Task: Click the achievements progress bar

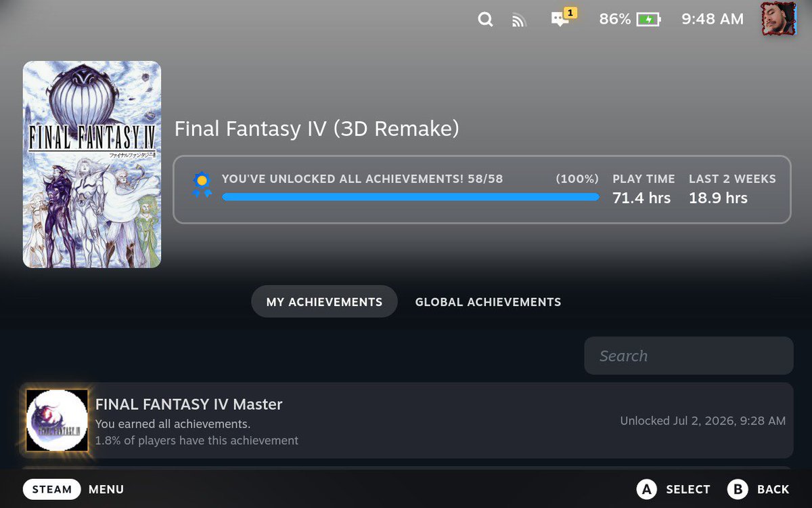Action: point(410,197)
